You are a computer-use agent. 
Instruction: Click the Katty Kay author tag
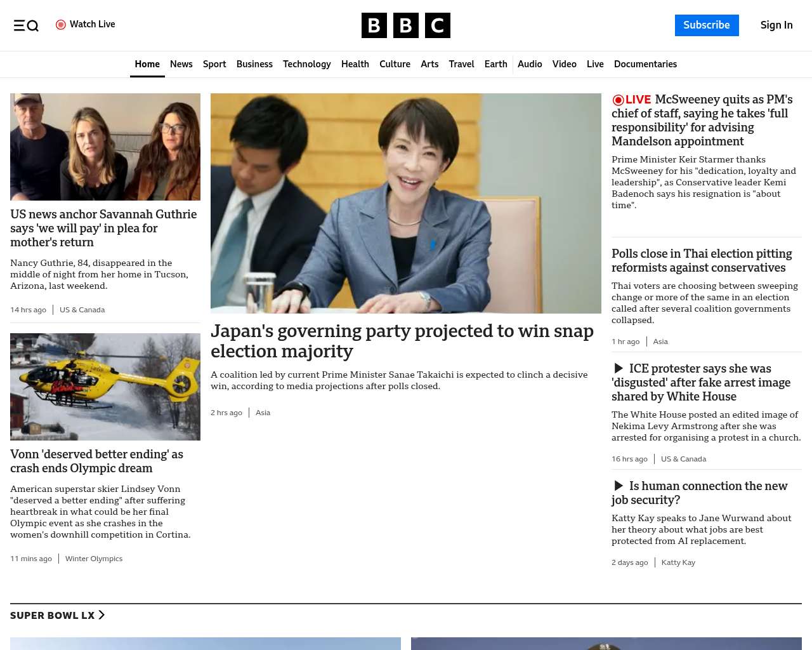point(678,562)
